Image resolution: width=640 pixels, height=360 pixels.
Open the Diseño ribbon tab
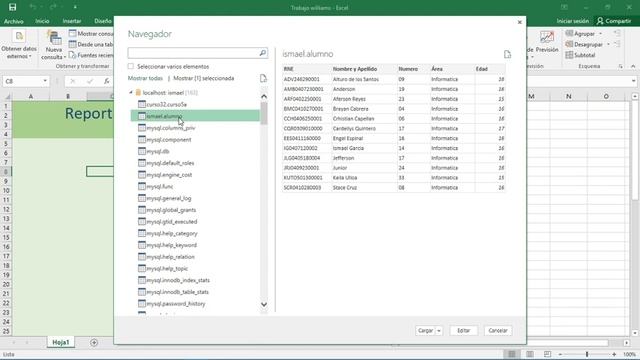click(x=102, y=21)
